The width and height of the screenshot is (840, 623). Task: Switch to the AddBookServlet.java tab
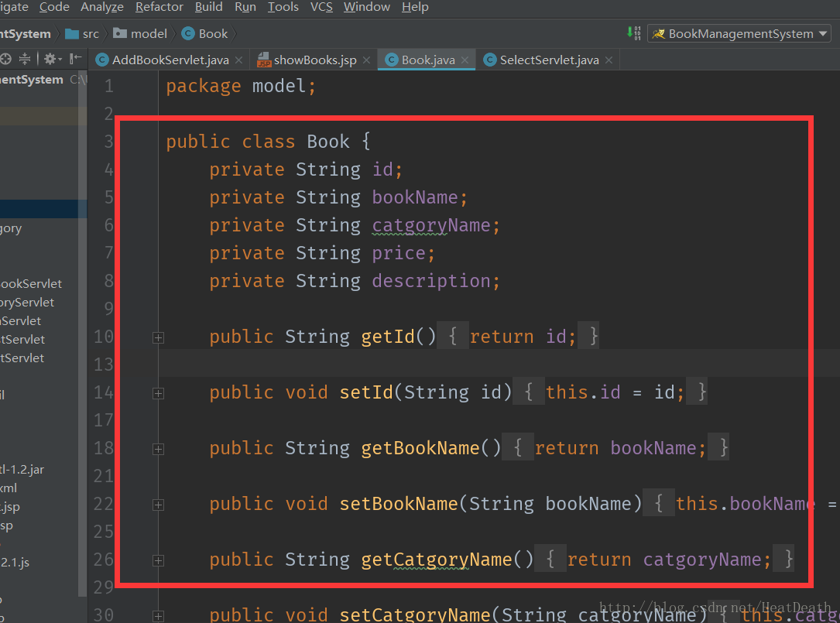click(x=170, y=60)
